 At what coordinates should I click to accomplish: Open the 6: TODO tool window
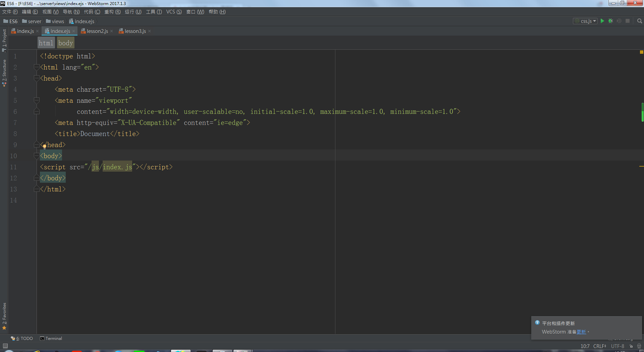22,338
